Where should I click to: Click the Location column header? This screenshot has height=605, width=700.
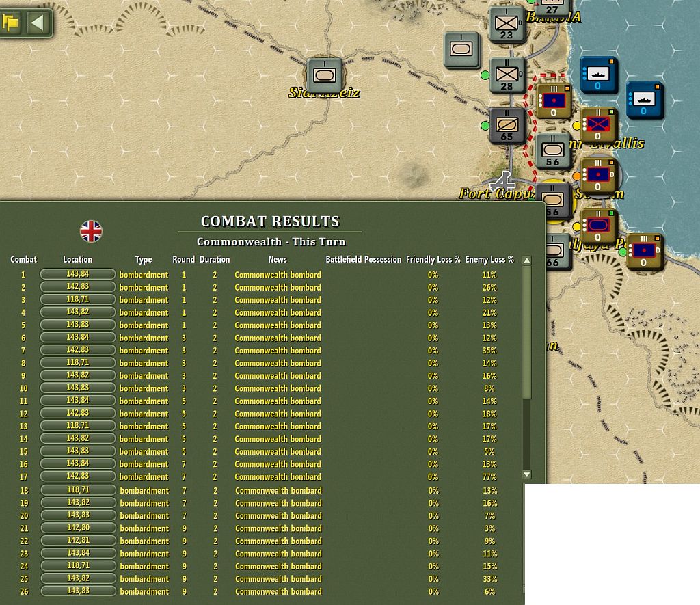(78, 259)
